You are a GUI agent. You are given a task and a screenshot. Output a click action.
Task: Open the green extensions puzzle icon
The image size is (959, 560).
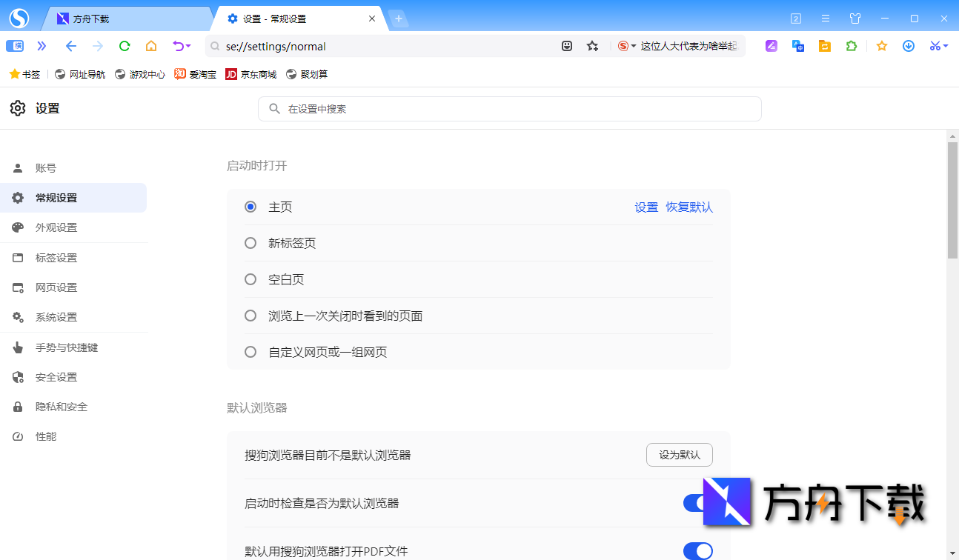pyautogui.click(x=851, y=46)
